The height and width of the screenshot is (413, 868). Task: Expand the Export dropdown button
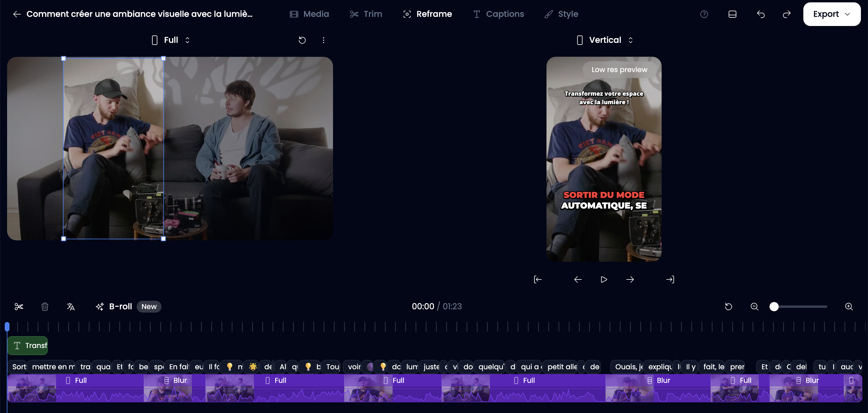(832, 14)
